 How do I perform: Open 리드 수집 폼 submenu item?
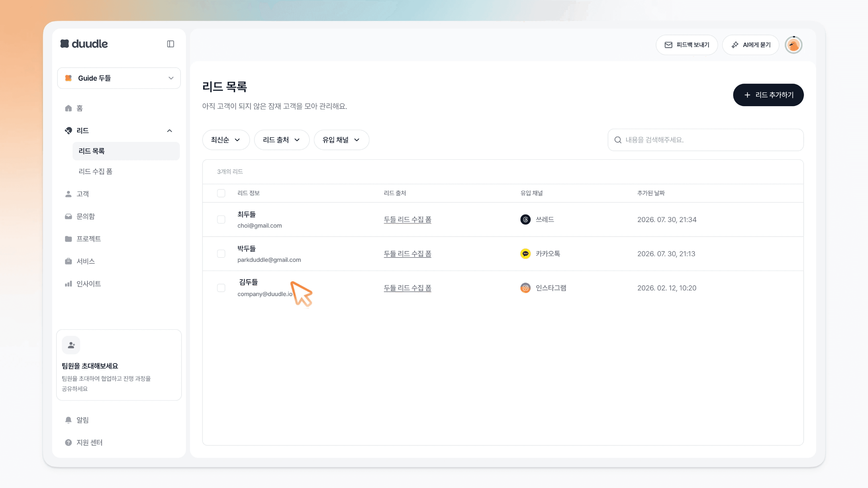click(95, 171)
